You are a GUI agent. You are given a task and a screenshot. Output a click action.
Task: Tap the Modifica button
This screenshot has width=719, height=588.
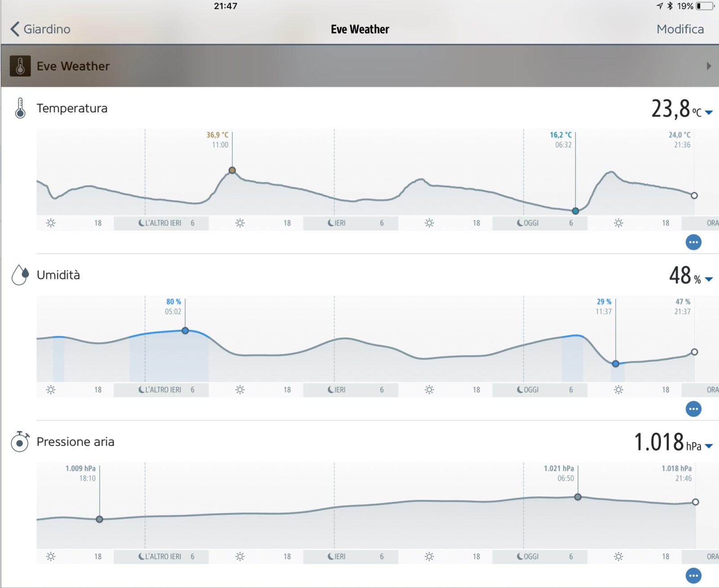[x=680, y=29]
